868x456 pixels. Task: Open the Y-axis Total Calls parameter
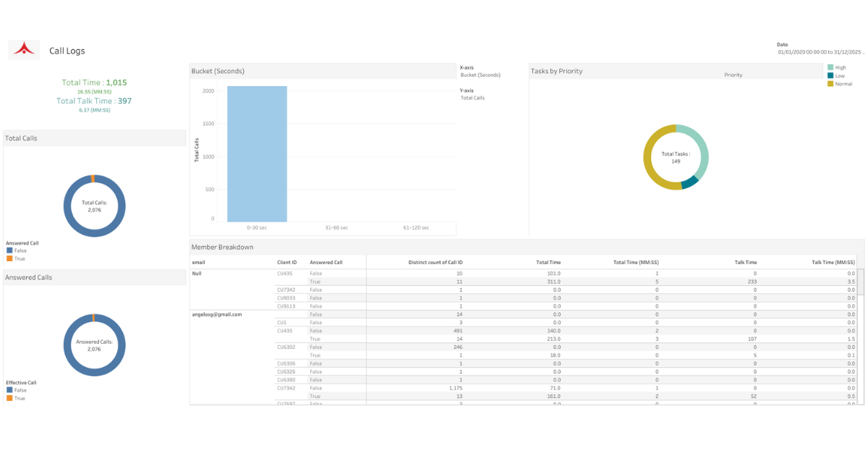tap(473, 98)
